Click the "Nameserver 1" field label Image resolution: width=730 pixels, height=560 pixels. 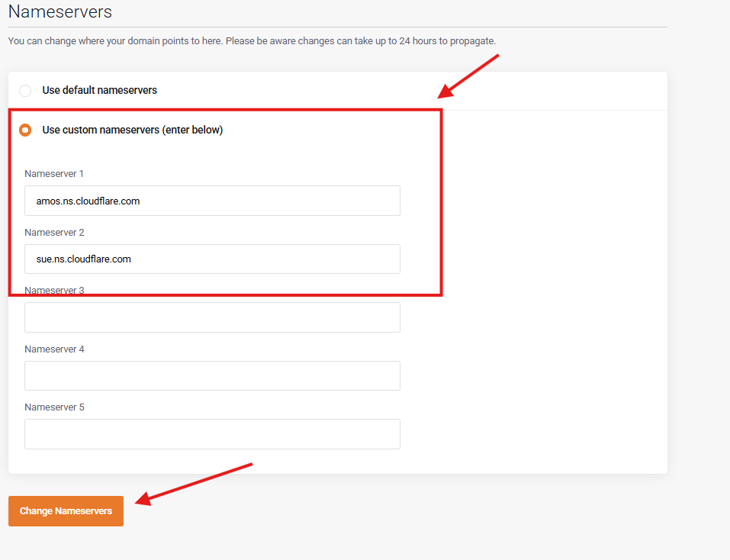[x=54, y=174]
